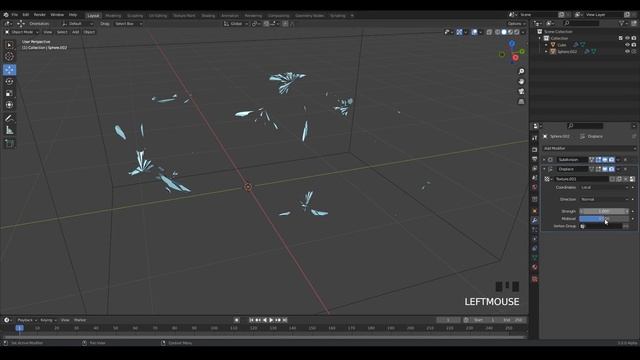Hide Cube in viewport with eye icon

click(x=627, y=45)
